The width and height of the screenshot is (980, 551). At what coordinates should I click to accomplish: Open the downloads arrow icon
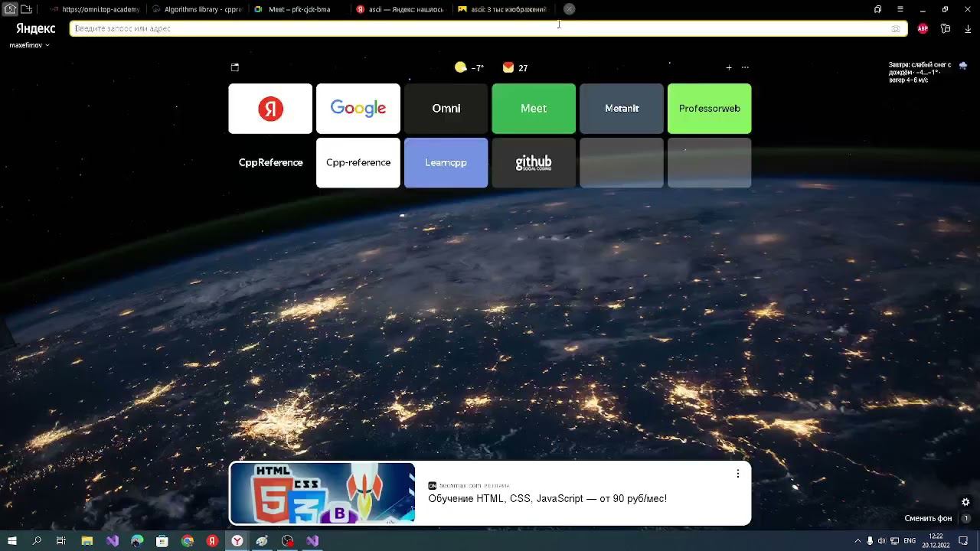coord(968,28)
